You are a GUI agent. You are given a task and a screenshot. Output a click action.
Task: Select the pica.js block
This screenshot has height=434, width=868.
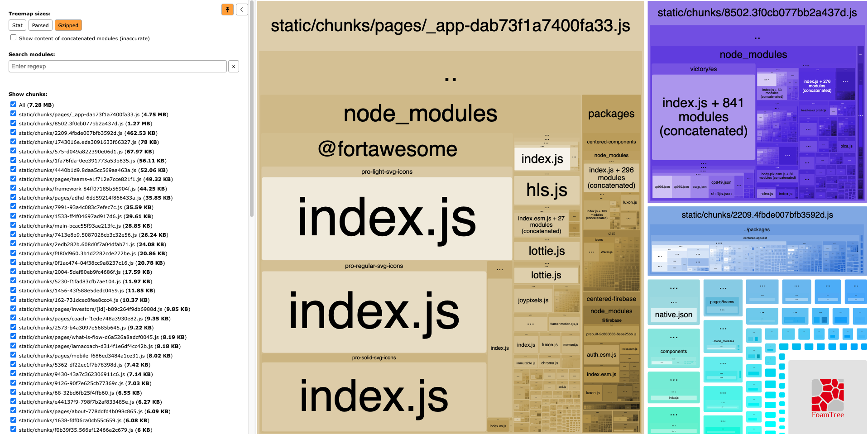tap(846, 146)
